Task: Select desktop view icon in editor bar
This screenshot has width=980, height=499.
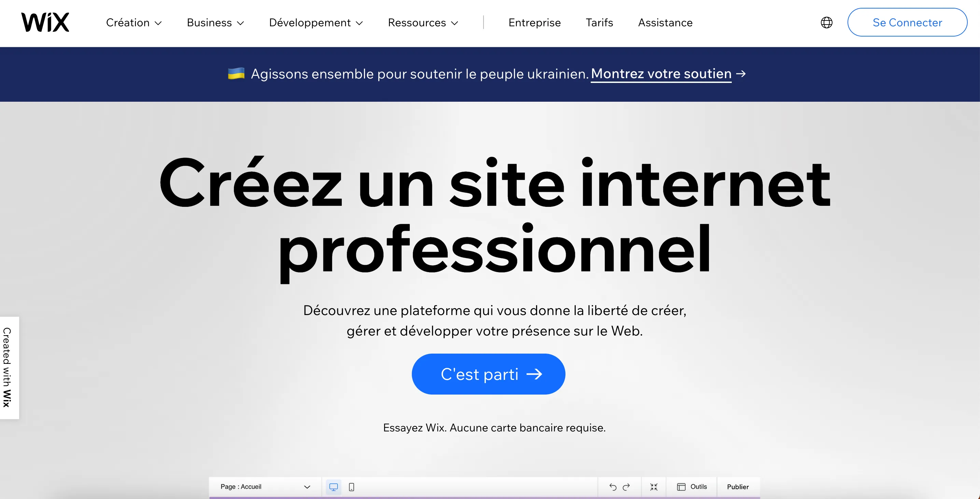Action: [334, 487]
